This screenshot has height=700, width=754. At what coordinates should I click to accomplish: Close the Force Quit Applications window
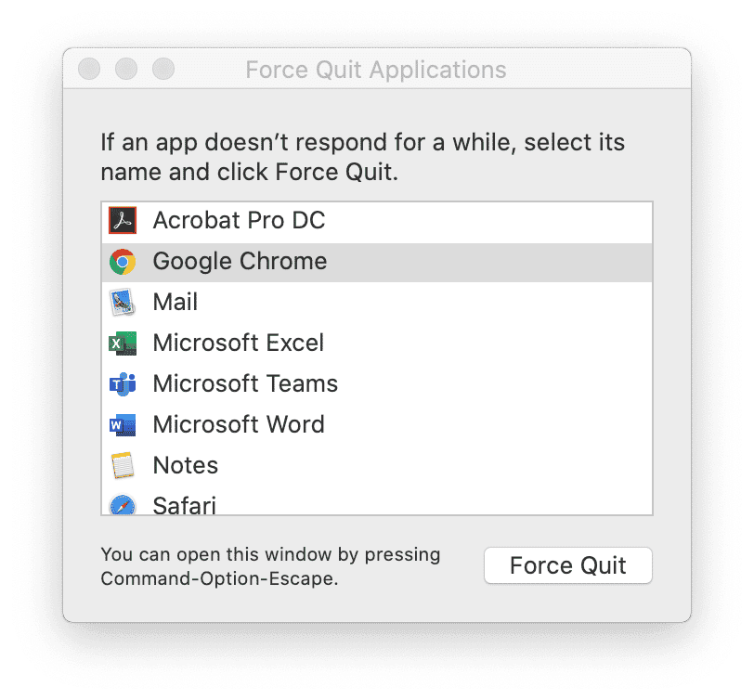point(89,69)
